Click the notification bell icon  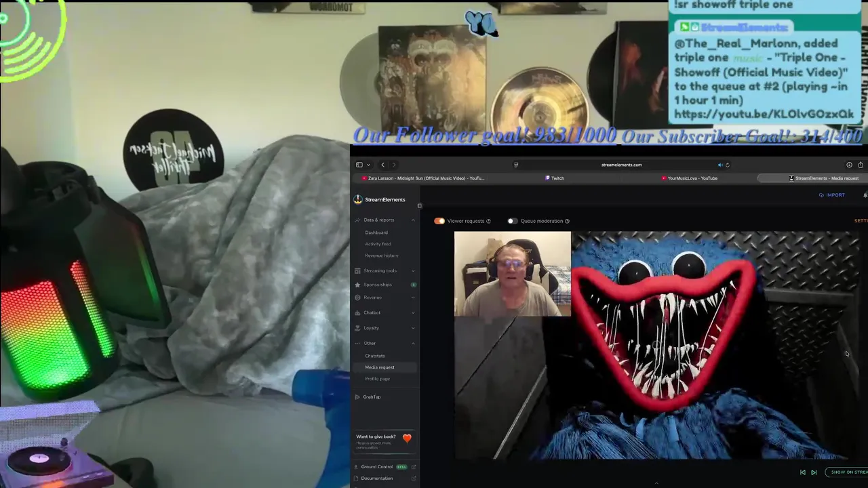[865, 195]
